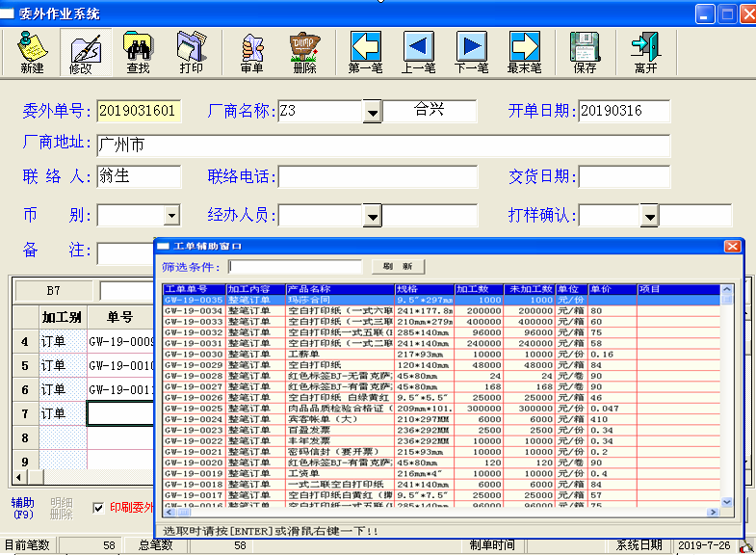Open 查找 (Search) with the binoculars icon

[x=138, y=52]
